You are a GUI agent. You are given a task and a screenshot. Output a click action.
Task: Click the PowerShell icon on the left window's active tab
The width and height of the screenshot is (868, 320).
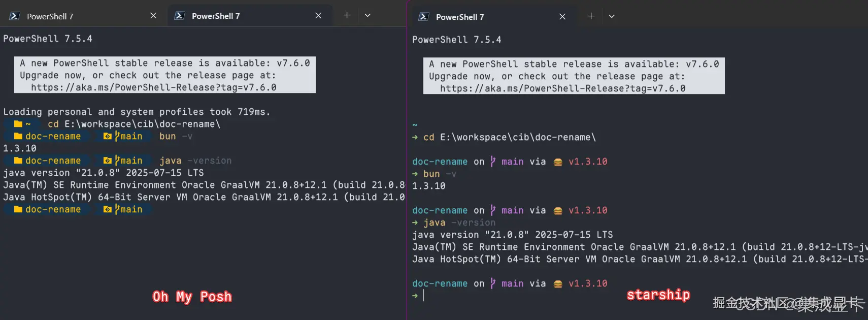click(180, 16)
